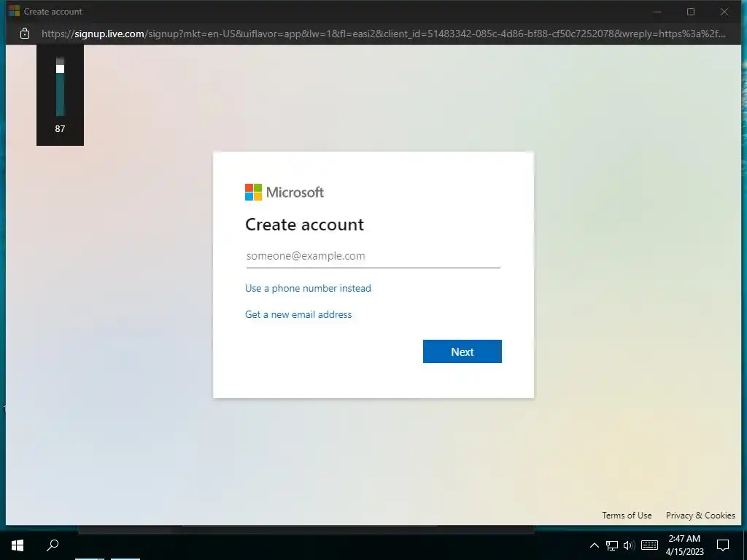Click the lock icon beside the URL
747x560 pixels.
click(25, 34)
